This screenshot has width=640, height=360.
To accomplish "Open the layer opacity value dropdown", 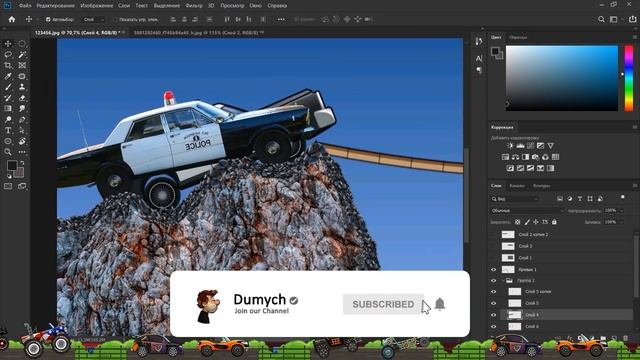I will tap(621, 211).
